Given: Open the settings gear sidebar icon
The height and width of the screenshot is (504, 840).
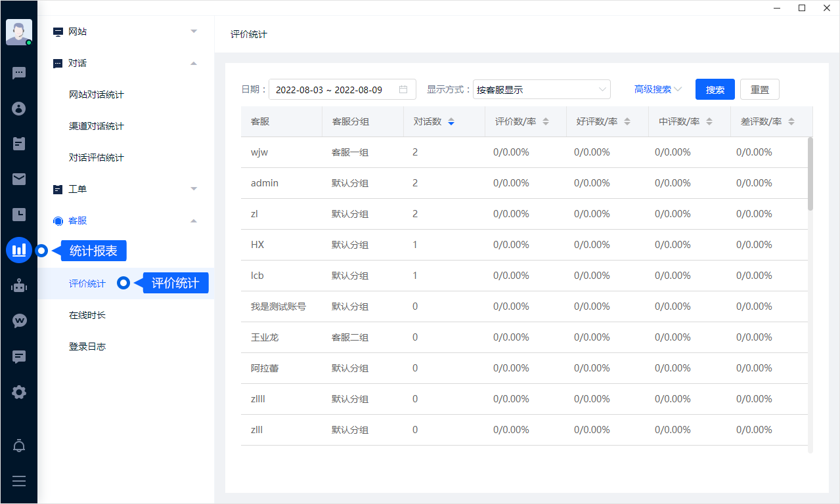Looking at the screenshot, I should [x=19, y=392].
